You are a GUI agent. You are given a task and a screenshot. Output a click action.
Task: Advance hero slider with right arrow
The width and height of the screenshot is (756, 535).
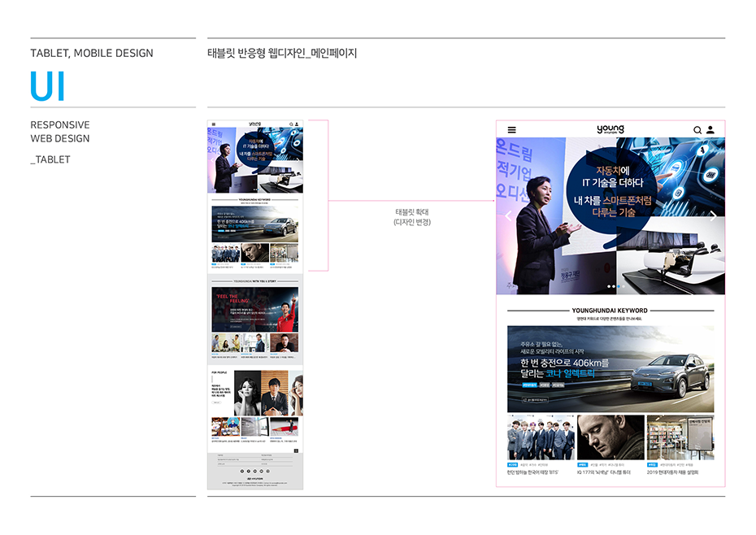coord(712,216)
